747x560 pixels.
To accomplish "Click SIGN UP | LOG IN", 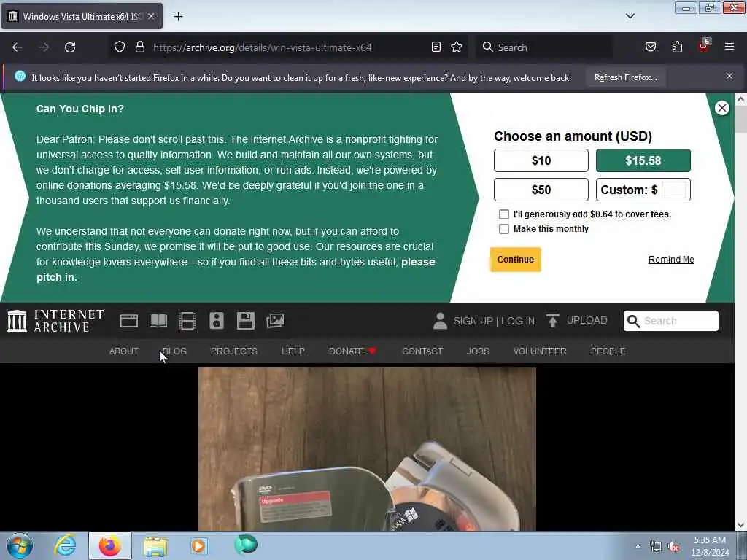I will click(x=494, y=321).
